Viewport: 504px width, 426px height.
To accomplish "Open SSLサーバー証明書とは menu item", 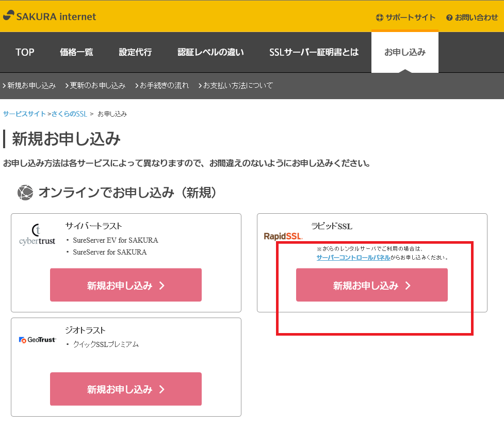I will click(x=314, y=52).
